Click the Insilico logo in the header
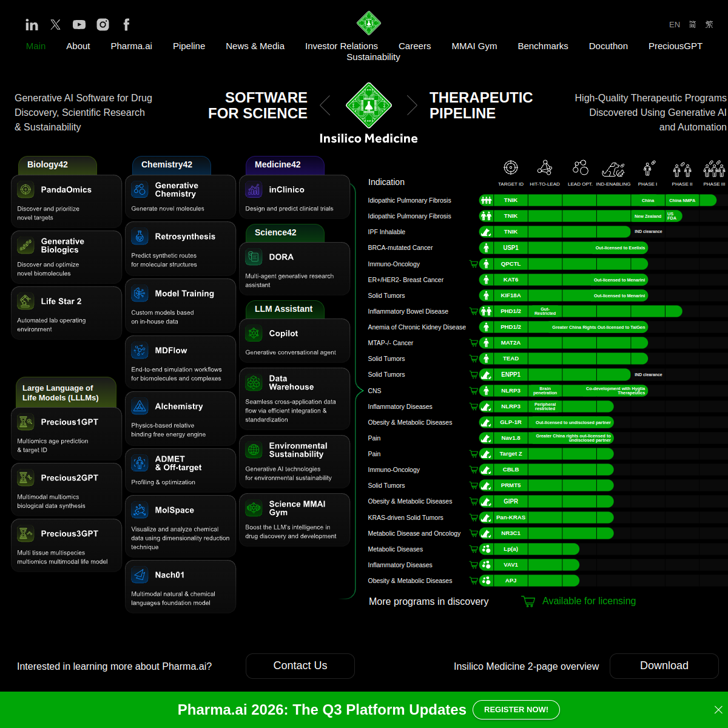This screenshot has width=728, height=728. point(368,23)
